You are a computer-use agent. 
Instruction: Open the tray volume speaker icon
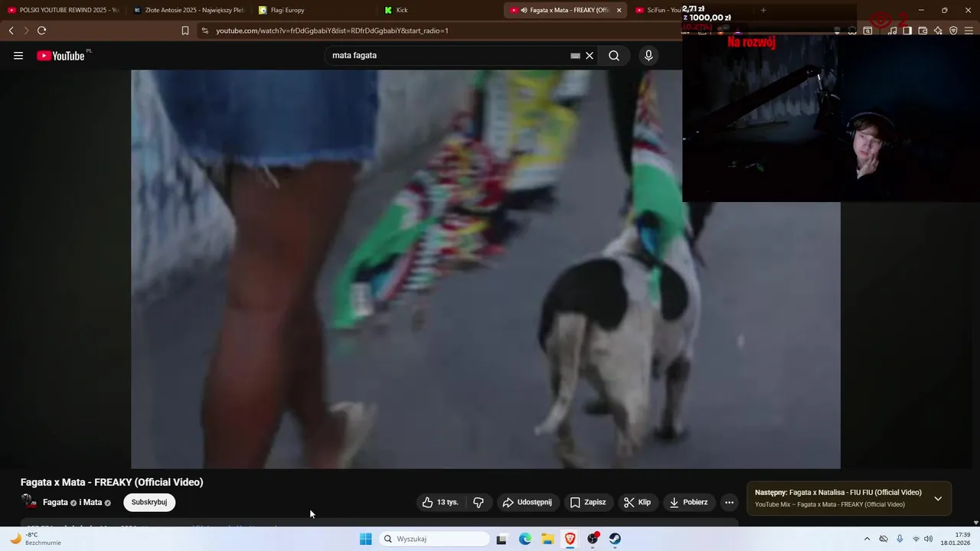point(929,539)
